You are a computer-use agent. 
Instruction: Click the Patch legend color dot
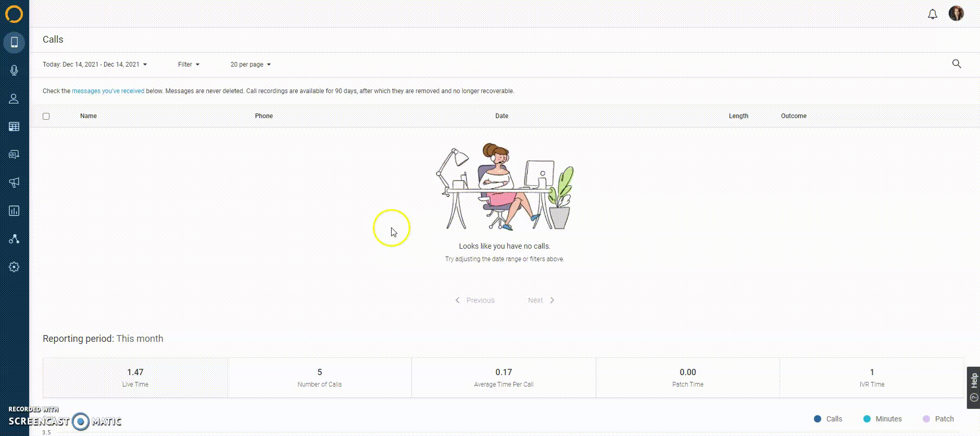[x=926, y=419]
